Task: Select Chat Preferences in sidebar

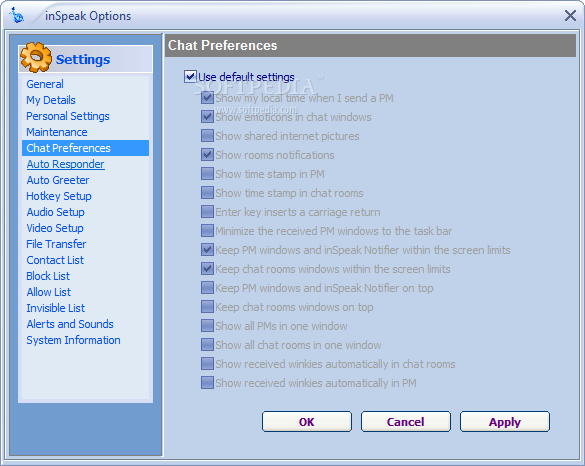Action: 85,148
